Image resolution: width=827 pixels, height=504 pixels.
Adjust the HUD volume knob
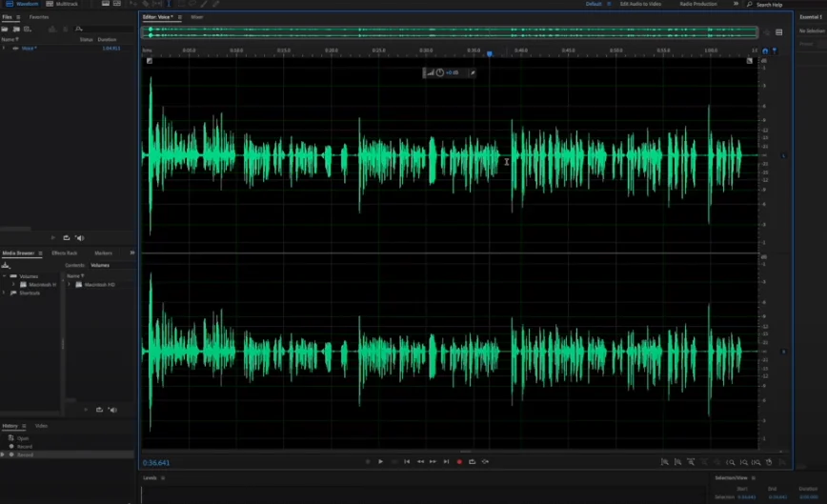pos(440,72)
